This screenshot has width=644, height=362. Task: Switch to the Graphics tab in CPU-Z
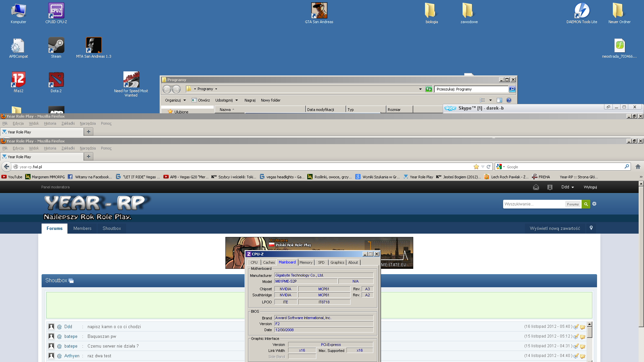pyautogui.click(x=337, y=262)
